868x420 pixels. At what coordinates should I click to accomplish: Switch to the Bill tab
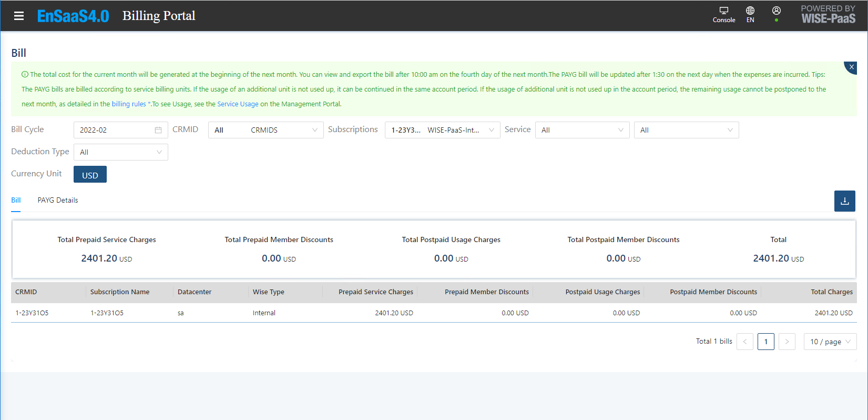pos(16,200)
